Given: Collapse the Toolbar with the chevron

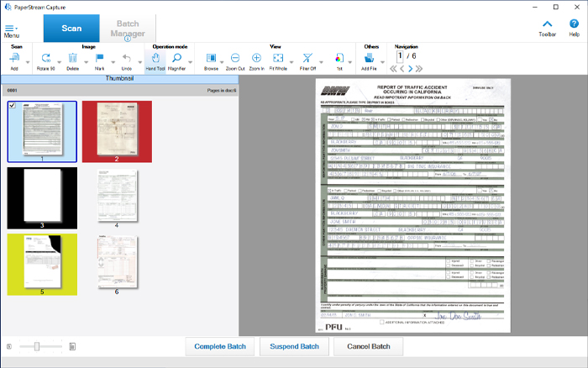Looking at the screenshot, I should pyautogui.click(x=547, y=24).
